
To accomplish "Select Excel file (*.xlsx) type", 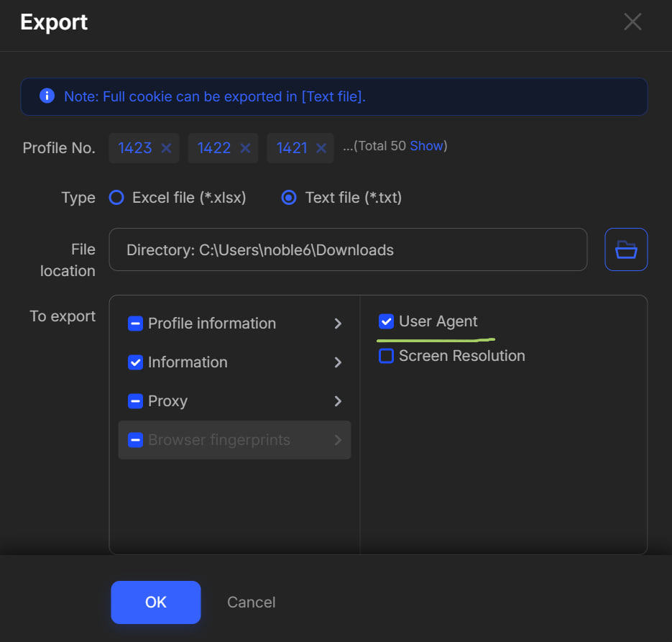I will click(x=116, y=198).
